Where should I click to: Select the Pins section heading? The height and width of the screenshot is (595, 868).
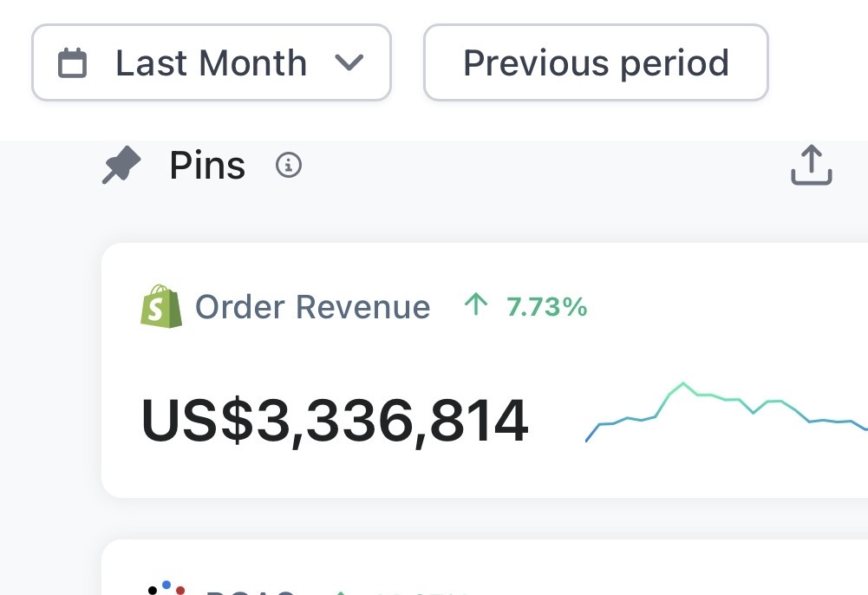208,165
